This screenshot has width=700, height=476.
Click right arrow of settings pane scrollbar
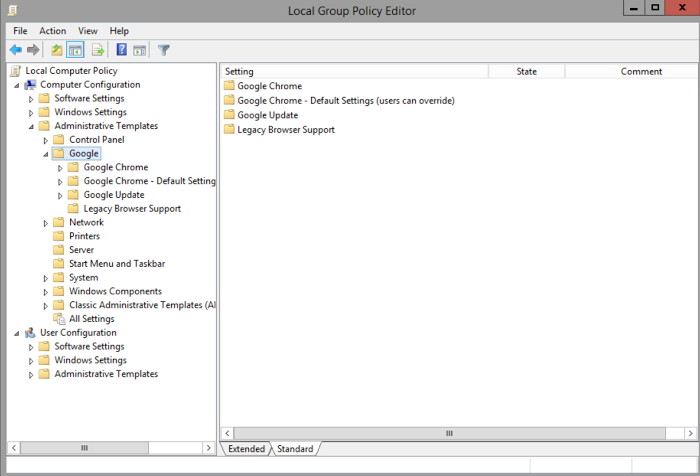(x=691, y=433)
